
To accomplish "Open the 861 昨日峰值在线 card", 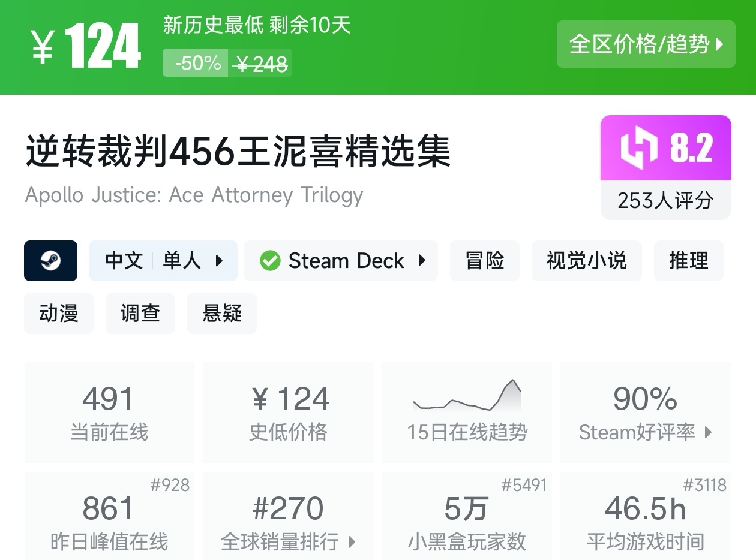I will click(x=109, y=516).
